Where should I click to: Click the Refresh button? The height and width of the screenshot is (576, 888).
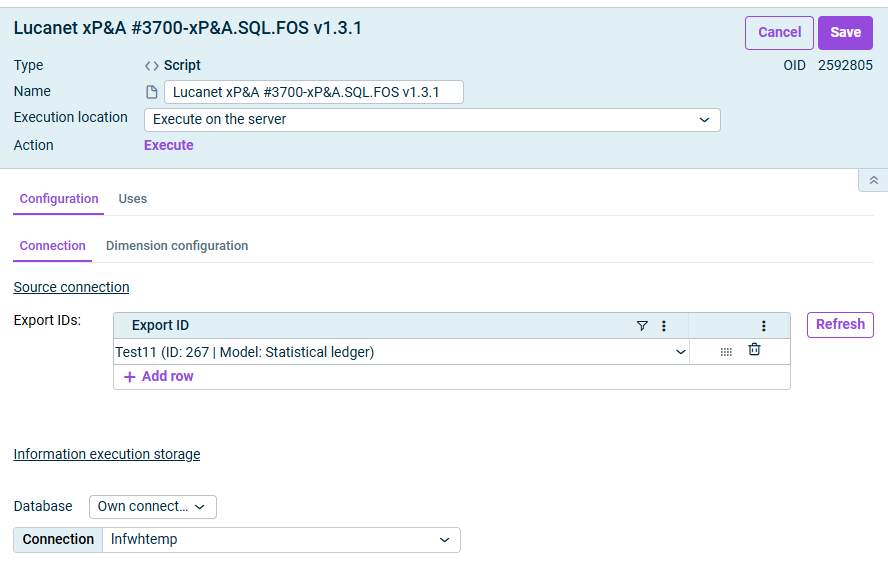[840, 325]
